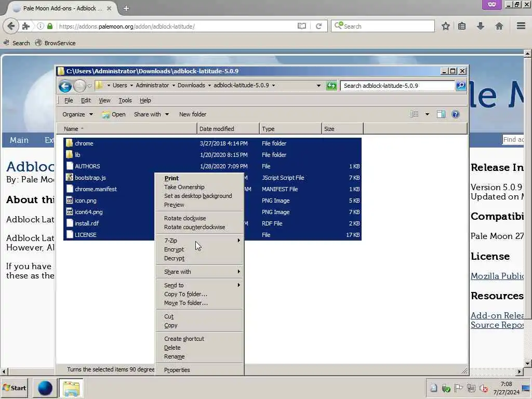
Task: Choose Rotate clockwise from context menu
Action: [x=199, y=218]
